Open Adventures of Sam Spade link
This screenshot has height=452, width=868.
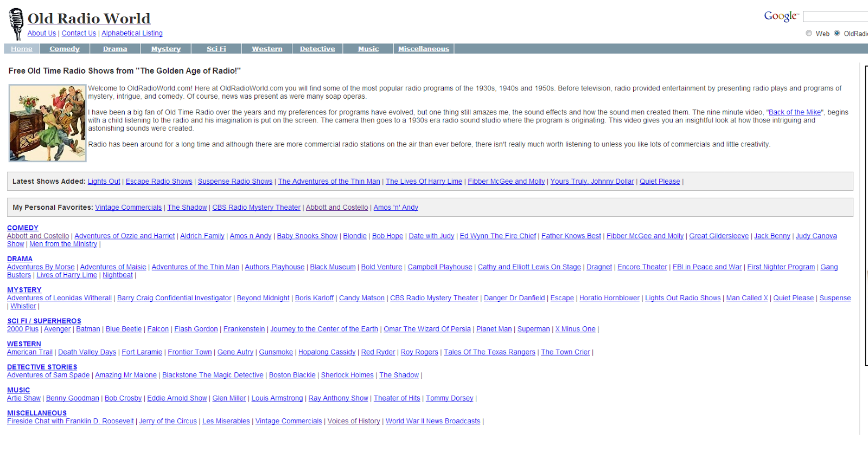(48, 375)
